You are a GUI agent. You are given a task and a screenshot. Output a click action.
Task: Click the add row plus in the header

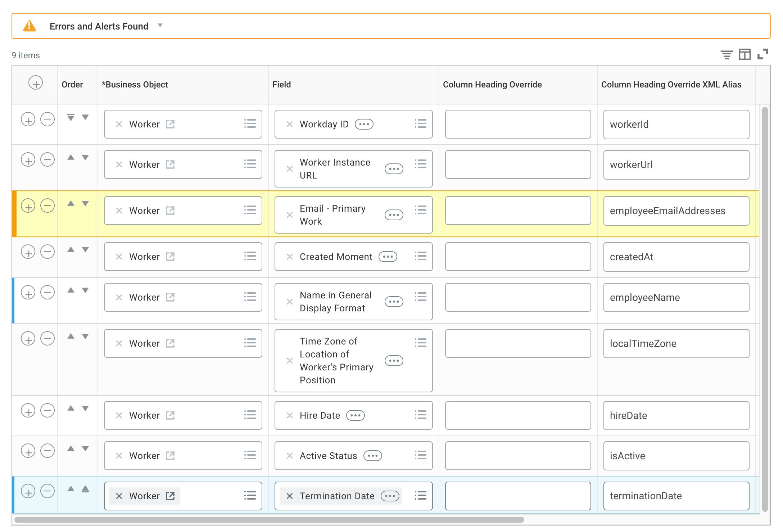pos(36,83)
